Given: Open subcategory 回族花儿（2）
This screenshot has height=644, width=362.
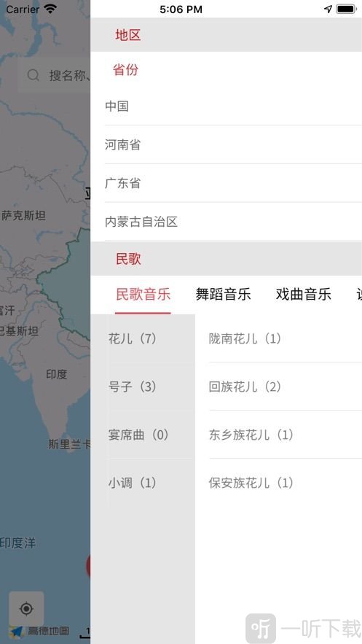Looking at the screenshot, I should coord(286,387).
